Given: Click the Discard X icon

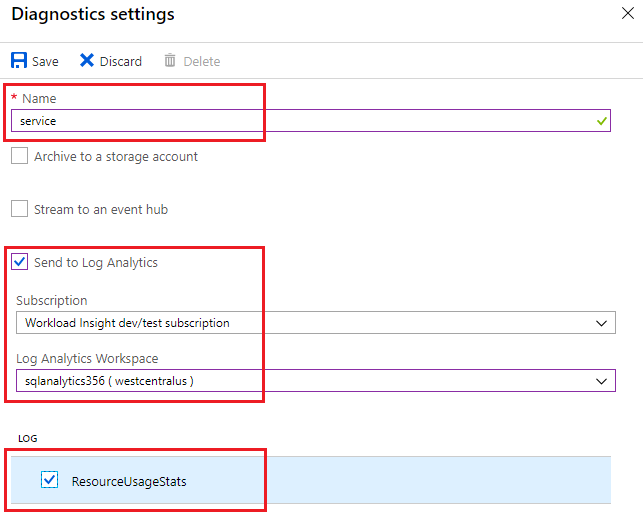Looking at the screenshot, I should click(87, 61).
